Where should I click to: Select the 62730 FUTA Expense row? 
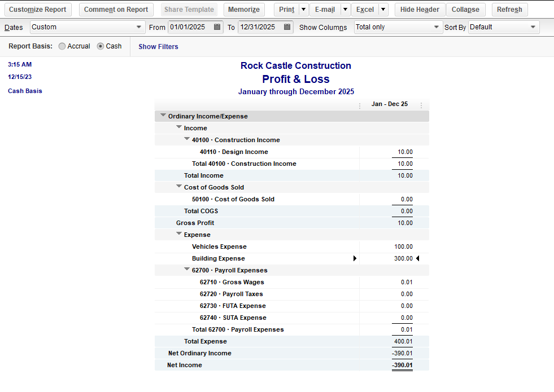[x=292, y=306]
